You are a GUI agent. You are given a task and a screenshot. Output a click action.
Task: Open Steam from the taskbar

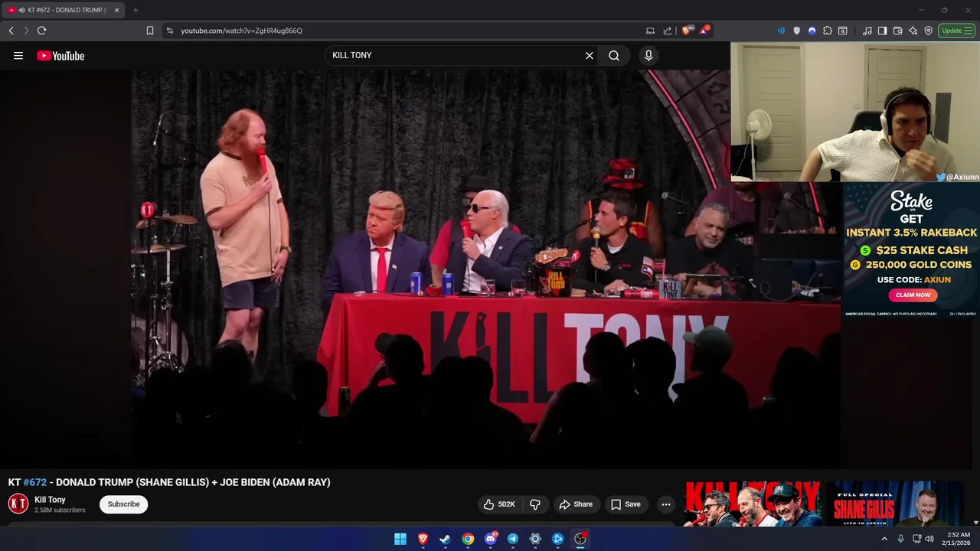445,539
